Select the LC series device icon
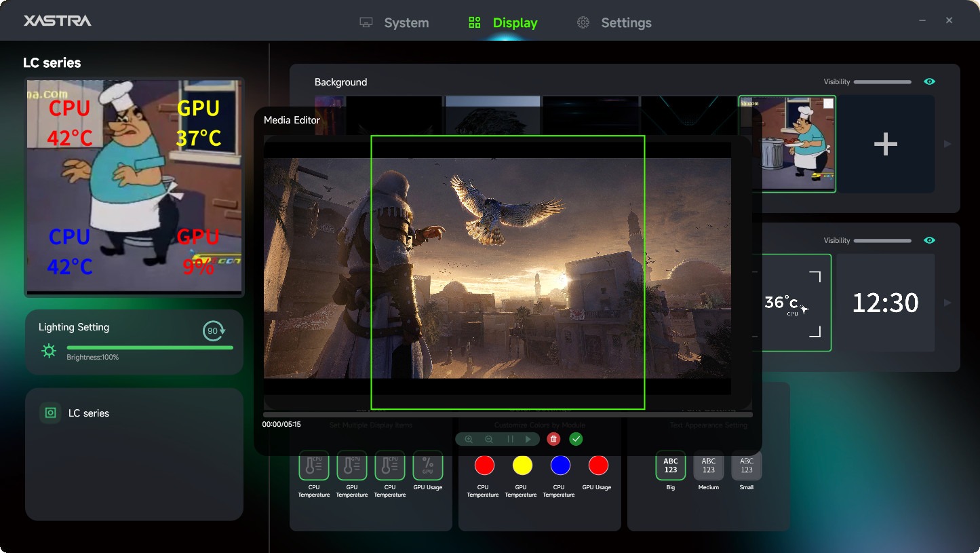Viewport: 980px width, 553px height. tap(50, 413)
